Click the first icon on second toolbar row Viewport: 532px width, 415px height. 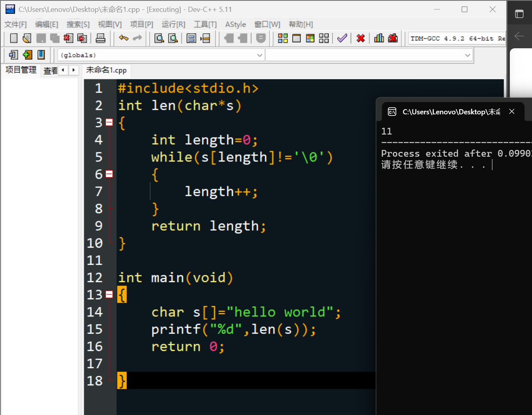click(x=14, y=55)
